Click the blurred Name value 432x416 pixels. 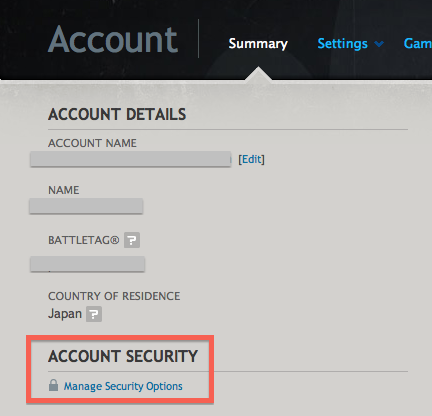86,206
